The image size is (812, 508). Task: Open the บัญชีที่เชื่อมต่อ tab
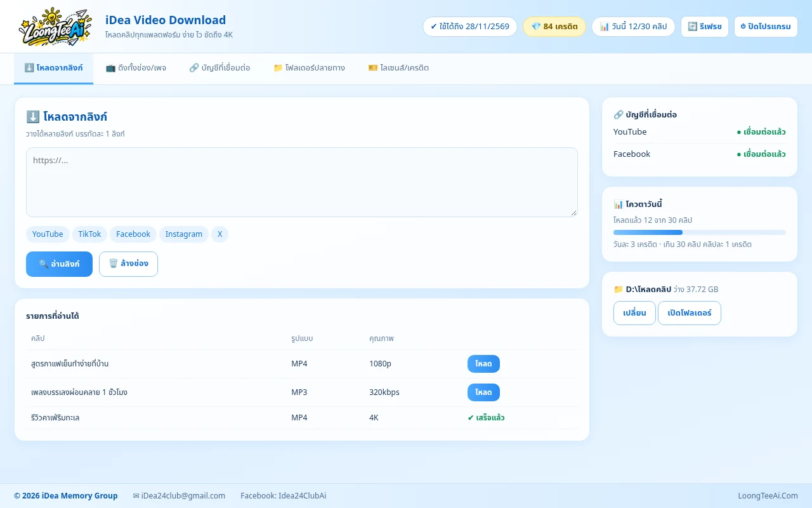click(x=219, y=68)
